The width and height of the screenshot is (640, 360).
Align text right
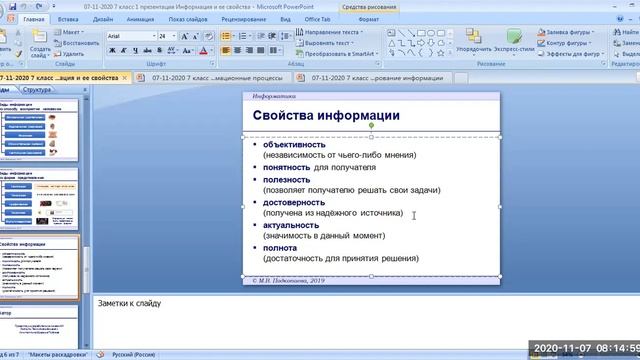[249, 51]
